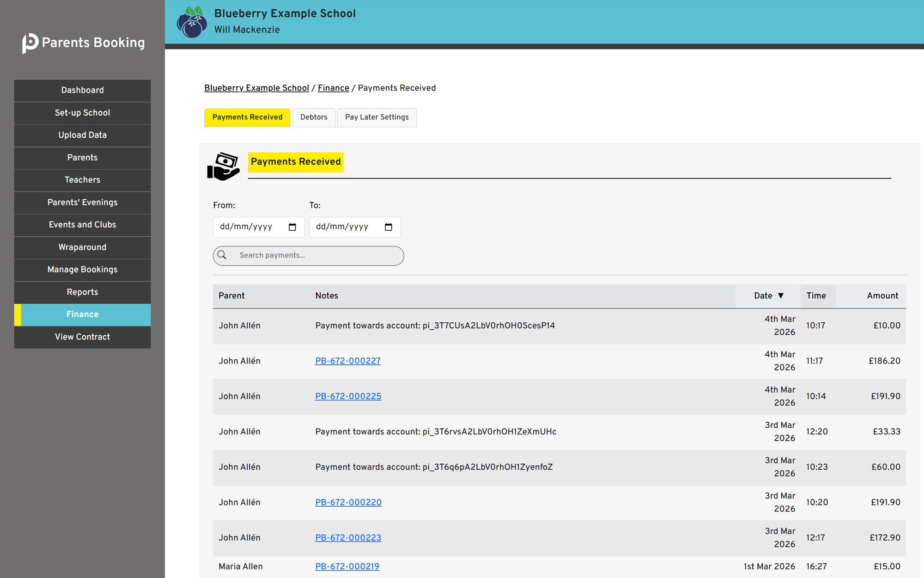Select the Payments Received tab

point(247,117)
